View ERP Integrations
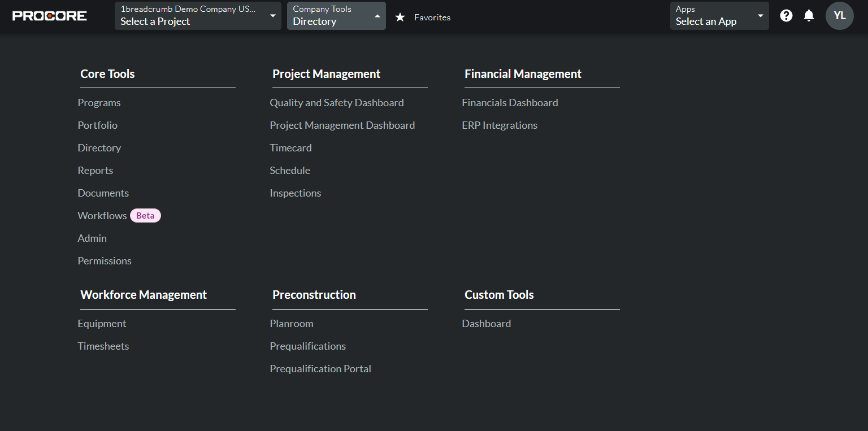The height and width of the screenshot is (431, 868). click(500, 125)
